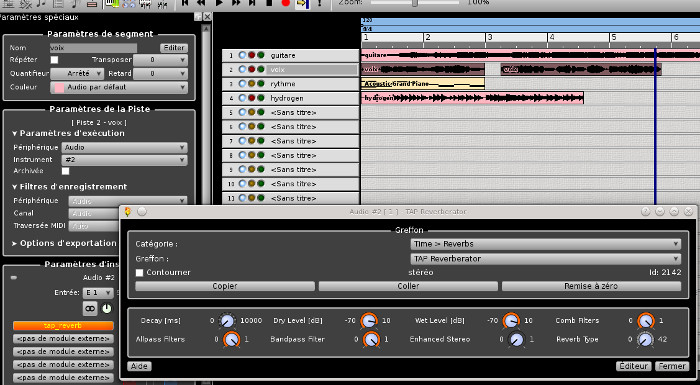Toggle the red record LED on guitare track
700x385 pixels.
tap(251, 55)
